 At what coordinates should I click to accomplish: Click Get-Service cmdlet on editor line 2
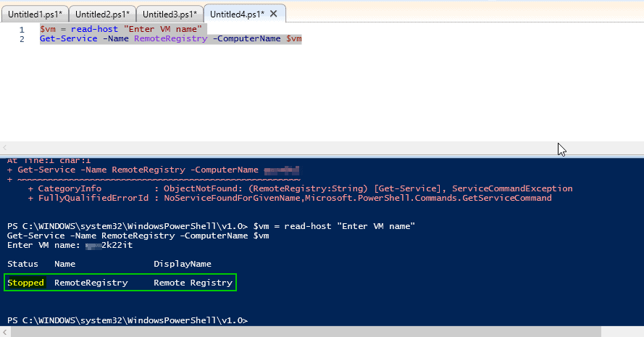69,38
